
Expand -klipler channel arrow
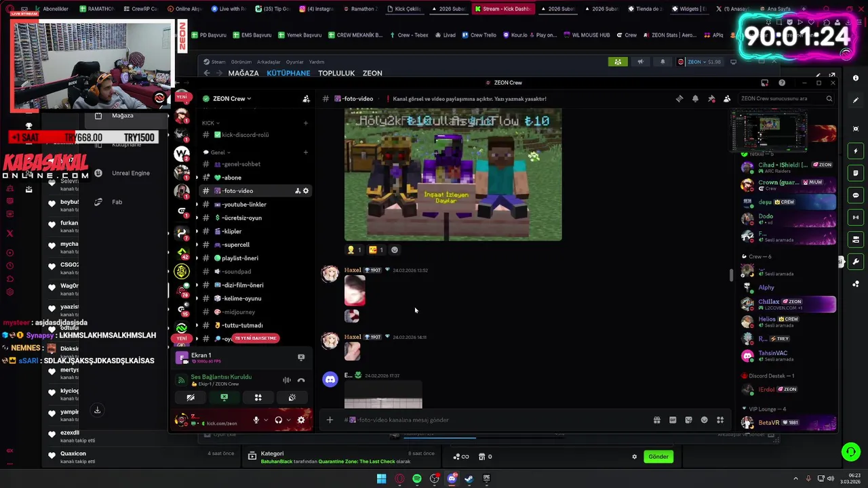click(197, 232)
